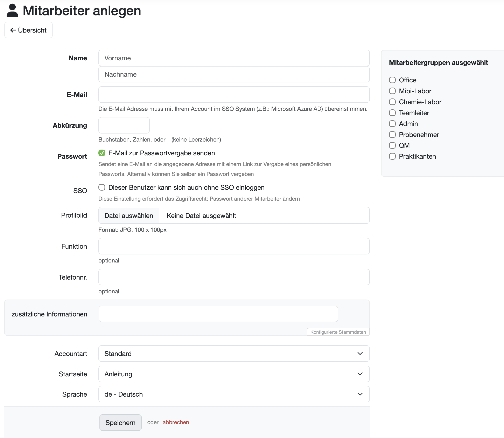Save the employee with Speichern
Screen dimensions: 504x438
[120, 422]
